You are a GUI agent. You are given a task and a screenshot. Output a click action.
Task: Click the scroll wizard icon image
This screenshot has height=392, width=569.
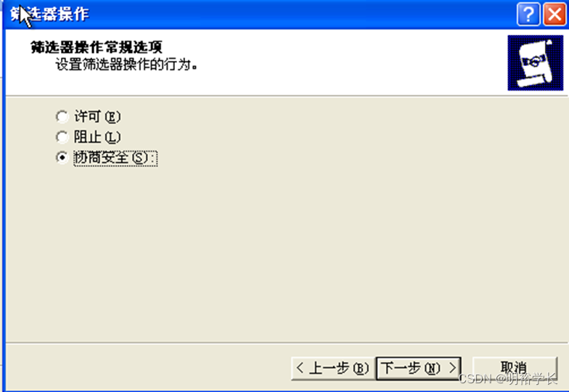pyautogui.click(x=536, y=62)
